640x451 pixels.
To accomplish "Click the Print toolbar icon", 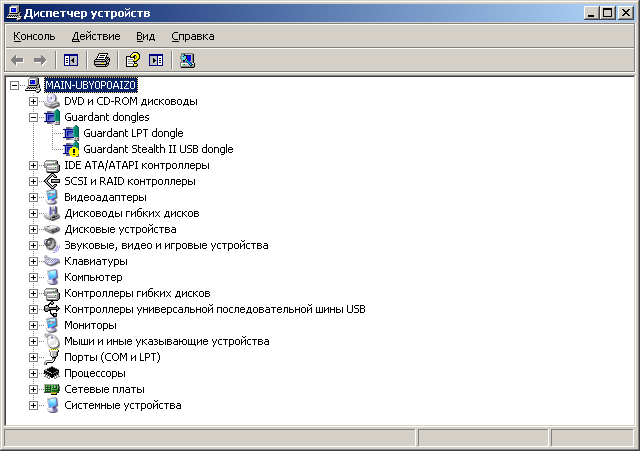I will coord(101,60).
